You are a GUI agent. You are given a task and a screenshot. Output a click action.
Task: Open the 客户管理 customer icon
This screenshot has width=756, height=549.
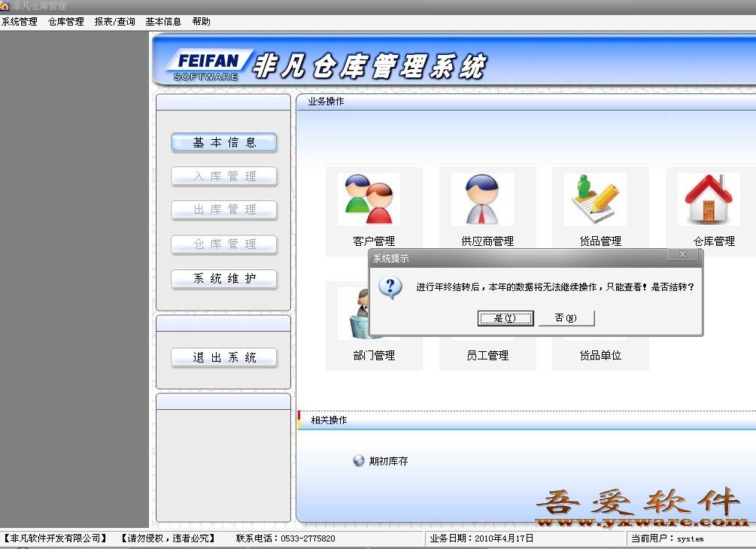[369, 199]
